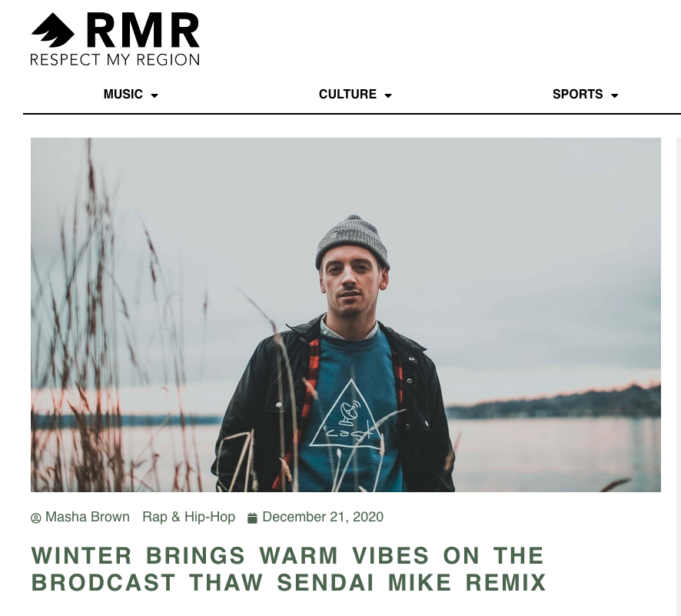Open the author page for Masha Brown
Screen dimensions: 681x616
pos(88,517)
